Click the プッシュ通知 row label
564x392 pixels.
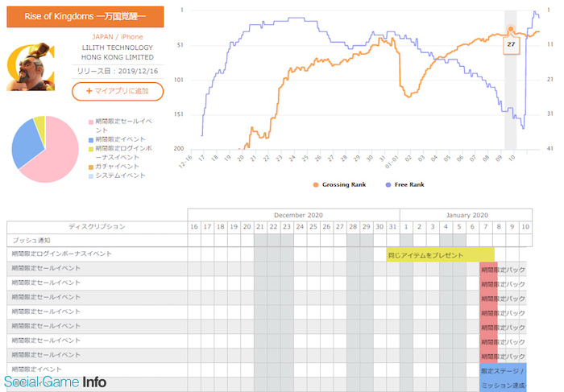click(31, 241)
